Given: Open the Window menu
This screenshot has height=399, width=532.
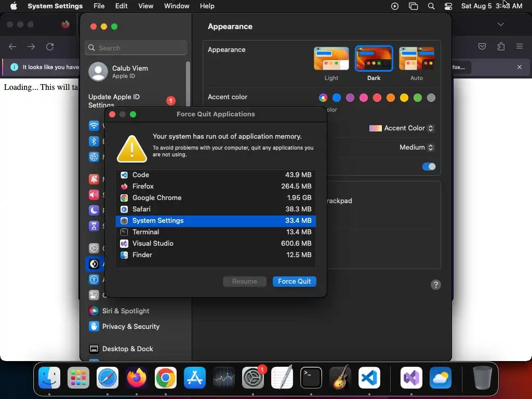Looking at the screenshot, I should [177, 6].
